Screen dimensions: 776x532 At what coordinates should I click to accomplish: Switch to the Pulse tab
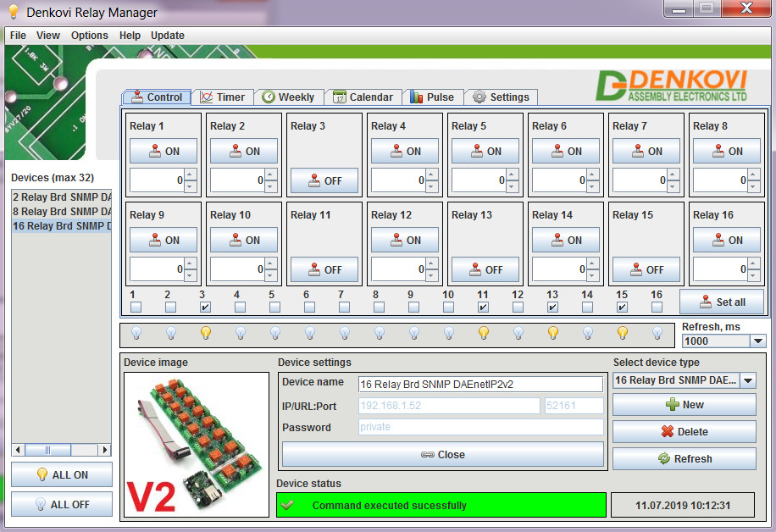[433, 97]
